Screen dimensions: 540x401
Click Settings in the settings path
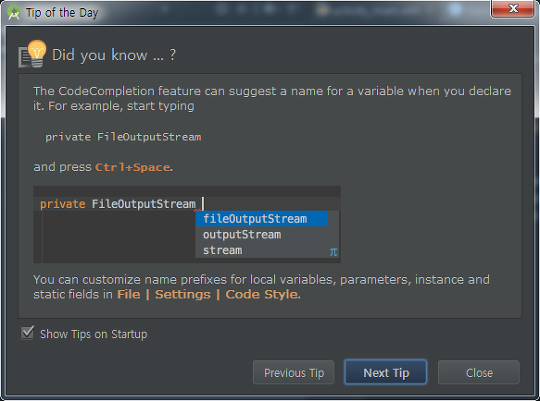pos(183,295)
